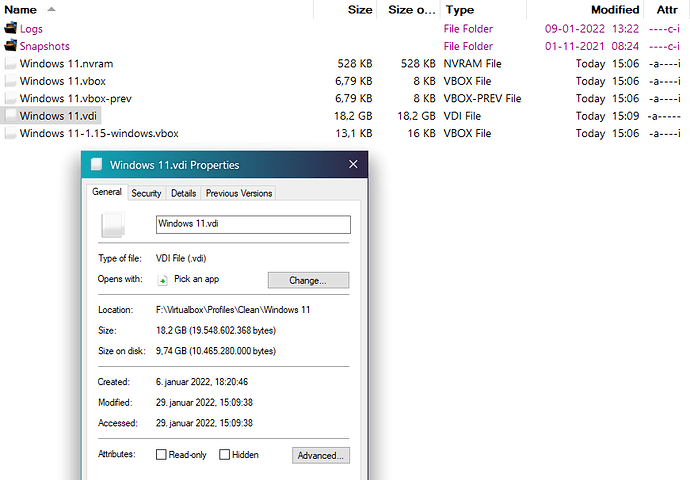
Task: Click the Snapshots folder icon
Action: click(11, 45)
